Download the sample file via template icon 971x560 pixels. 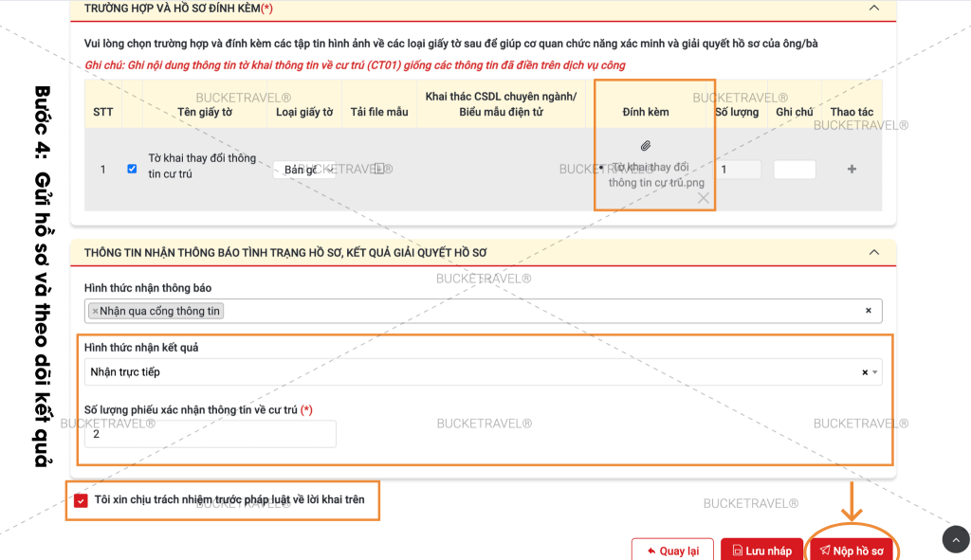tap(379, 170)
